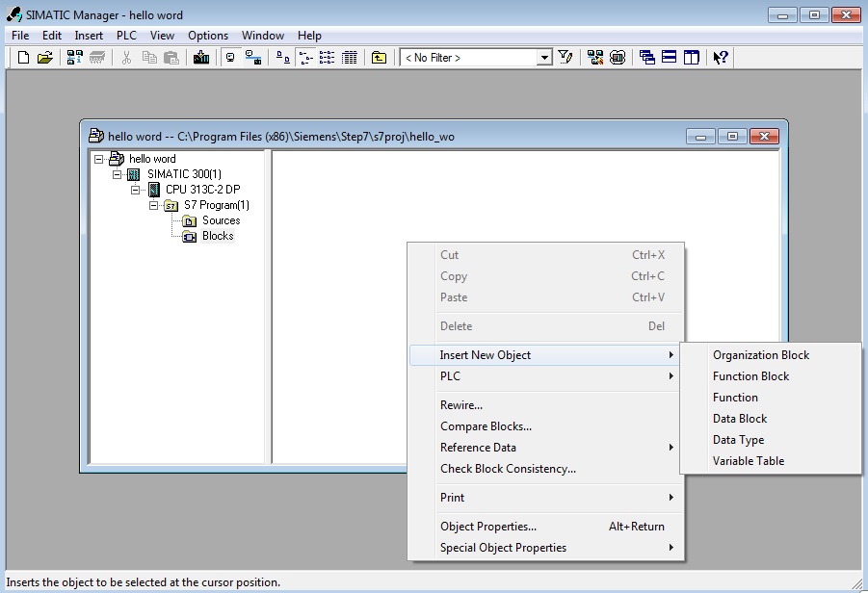Image resolution: width=868 pixels, height=593 pixels.
Task: Click the Download to PLC icon
Action: coord(200,58)
